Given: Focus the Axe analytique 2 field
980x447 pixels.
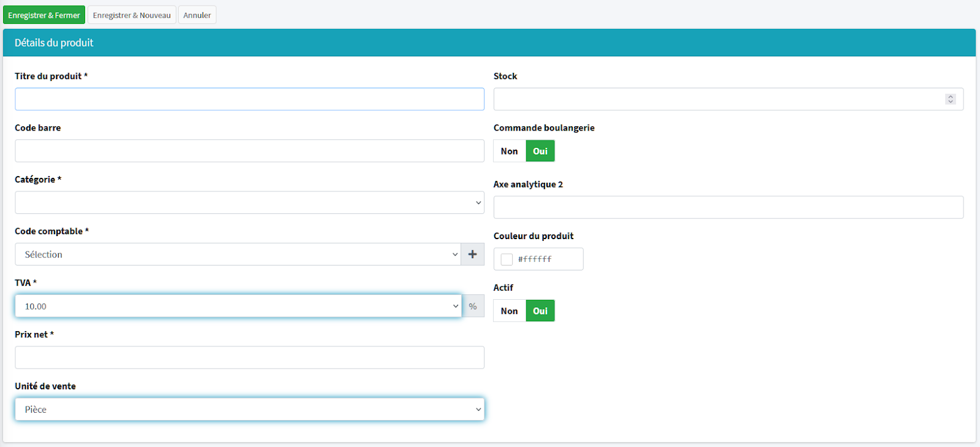Looking at the screenshot, I should pos(728,207).
